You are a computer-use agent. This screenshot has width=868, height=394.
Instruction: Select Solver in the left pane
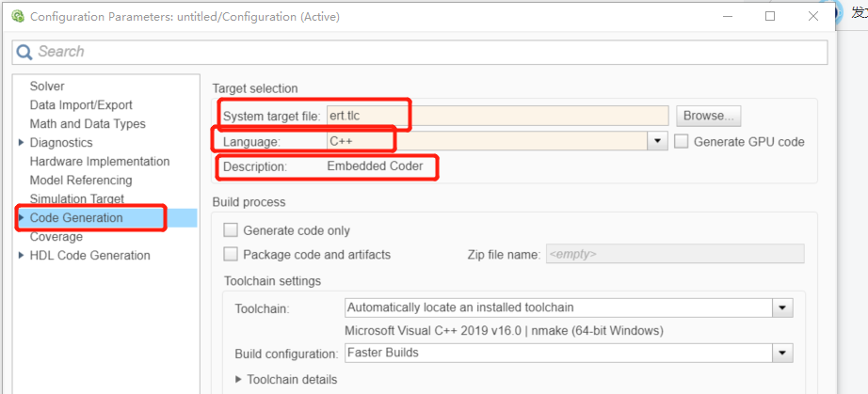click(x=47, y=87)
